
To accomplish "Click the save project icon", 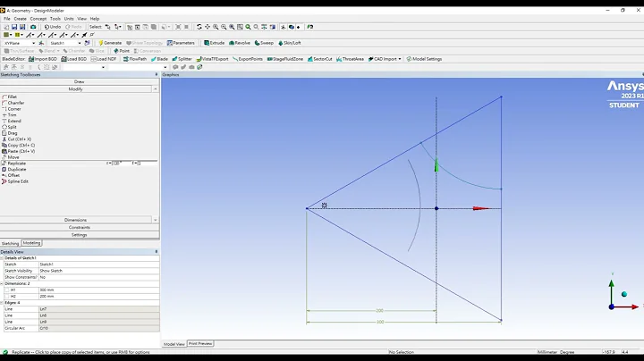I will 14,27.
